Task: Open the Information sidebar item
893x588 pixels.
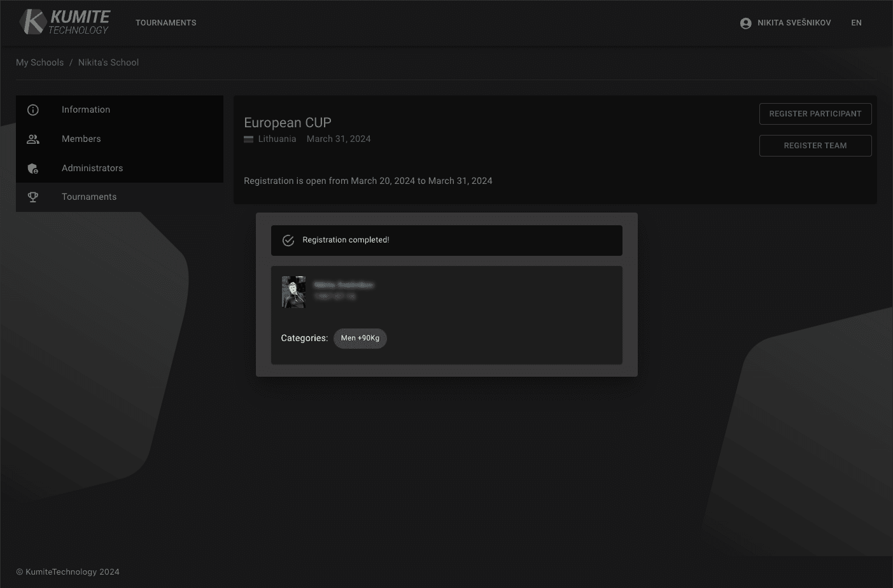Action: pos(86,109)
